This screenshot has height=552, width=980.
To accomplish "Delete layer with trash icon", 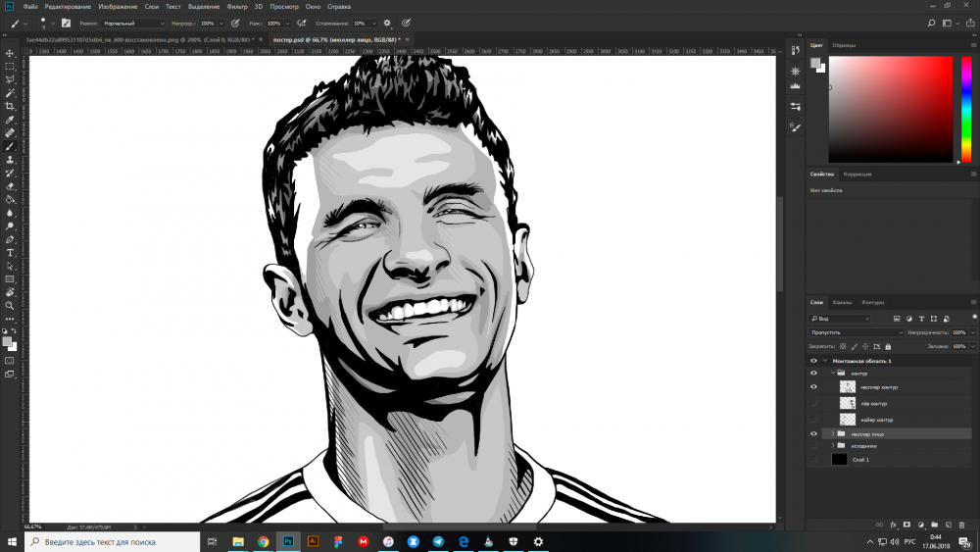I will point(962,526).
